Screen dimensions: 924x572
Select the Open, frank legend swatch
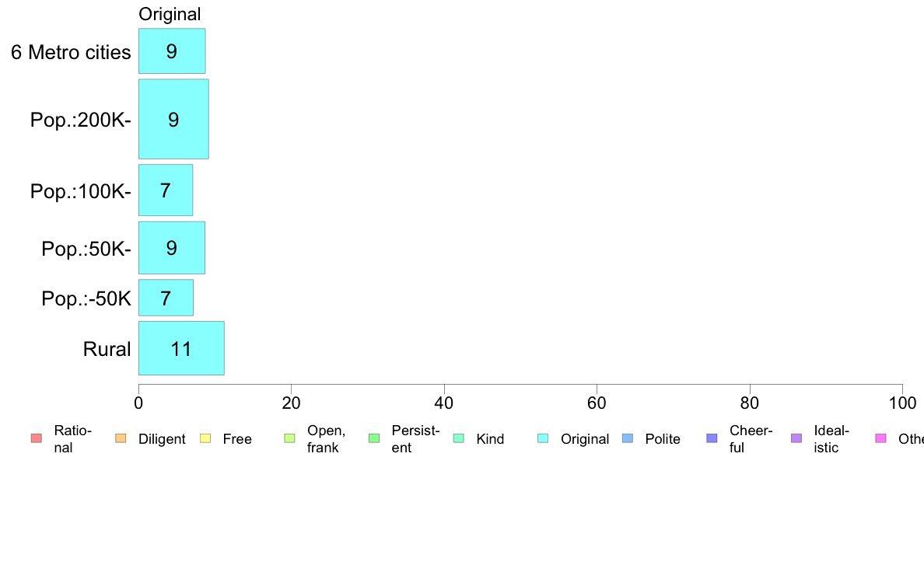(x=289, y=438)
